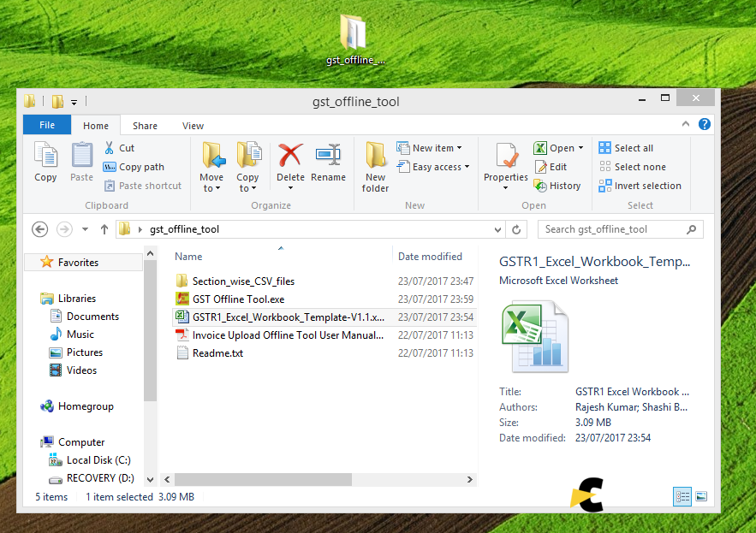756x533 pixels.
Task: Switch to Large icons view layout
Action: pyautogui.click(x=701, y=496)
